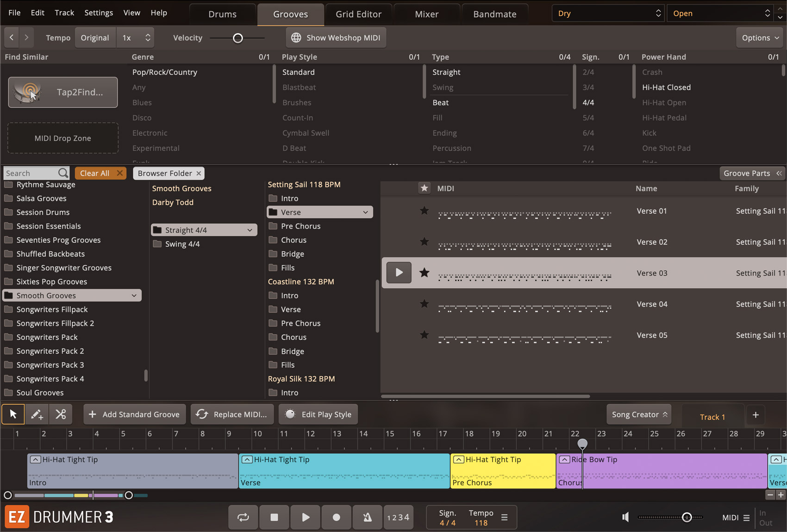Screen dimensions: 787x532
Task: Switch to the Mixer tab
Action: (426, 14)
